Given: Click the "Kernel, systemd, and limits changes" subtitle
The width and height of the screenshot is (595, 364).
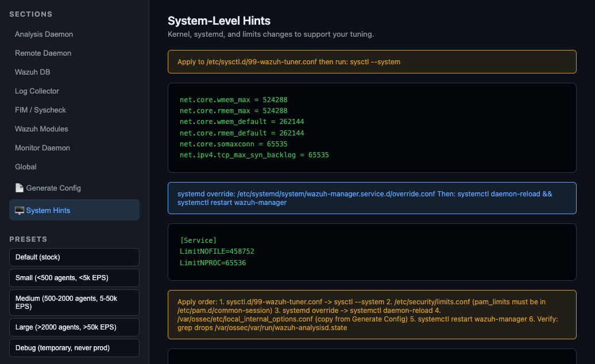Looking at the screenshot, I should tap(271, 34).
